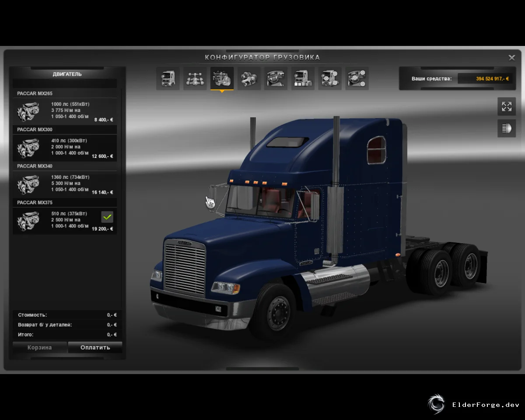Click the 16 140 € price
The height and width of the screenshot is (420, 525).
[102, 192]
